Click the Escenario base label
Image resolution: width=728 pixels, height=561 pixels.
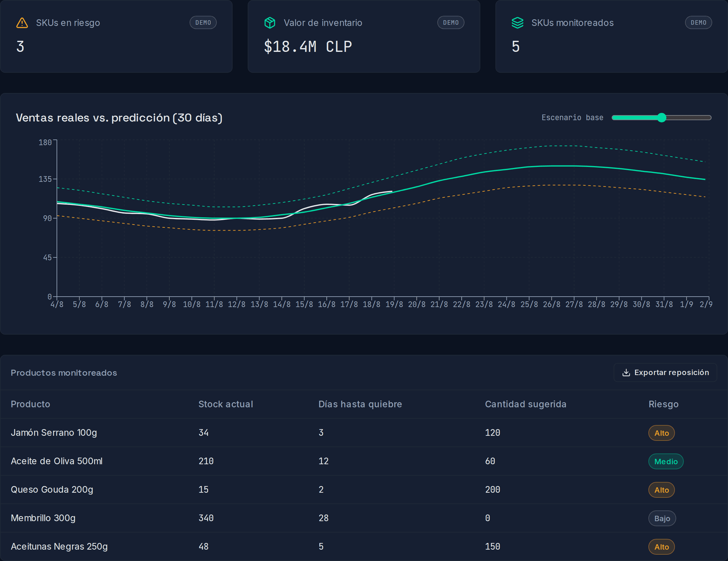point(572,117)
